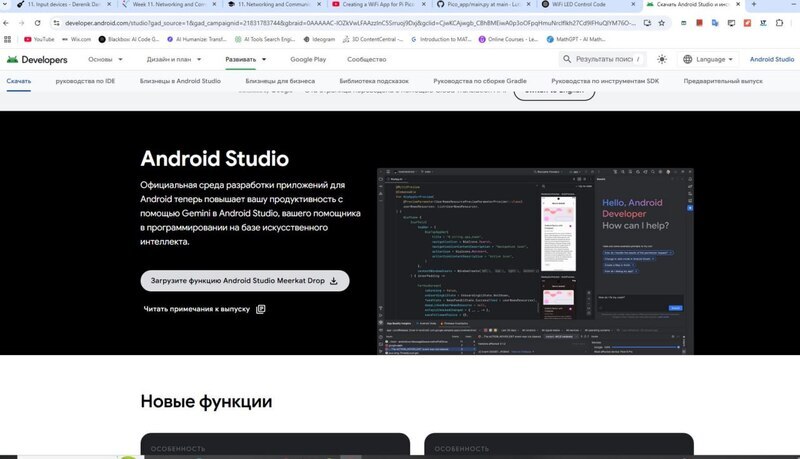This screenshot has height=459, width=800.
Task: Open the Extensions puzzle icon
Action: click(x=779, y=23)
